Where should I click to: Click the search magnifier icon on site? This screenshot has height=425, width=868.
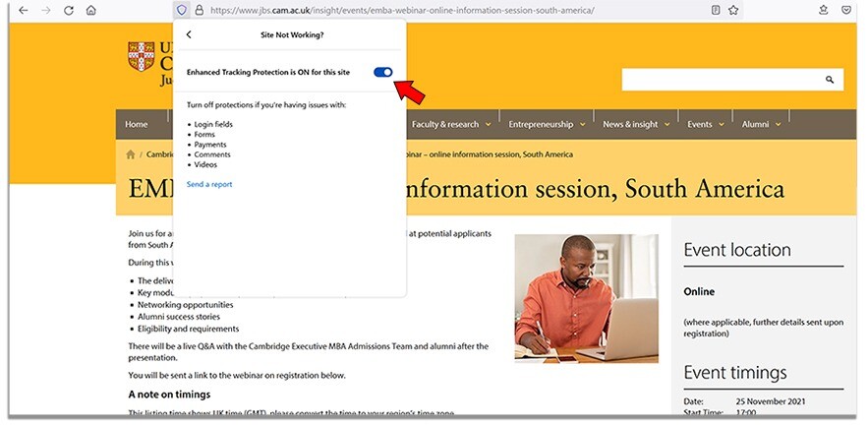[x=830, y=80]
